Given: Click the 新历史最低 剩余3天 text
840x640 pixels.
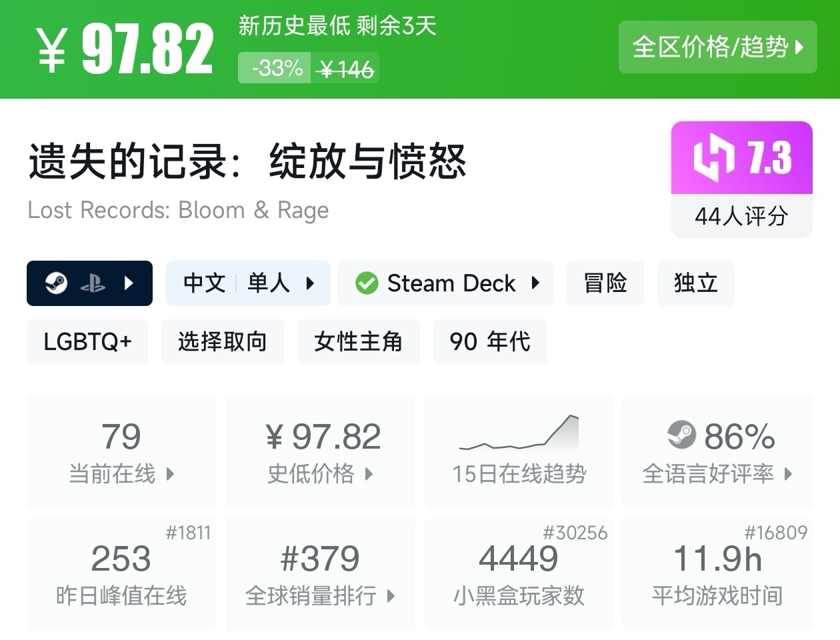Looking at the screenshot, I should pyautogui.click(x=337, y=26).
